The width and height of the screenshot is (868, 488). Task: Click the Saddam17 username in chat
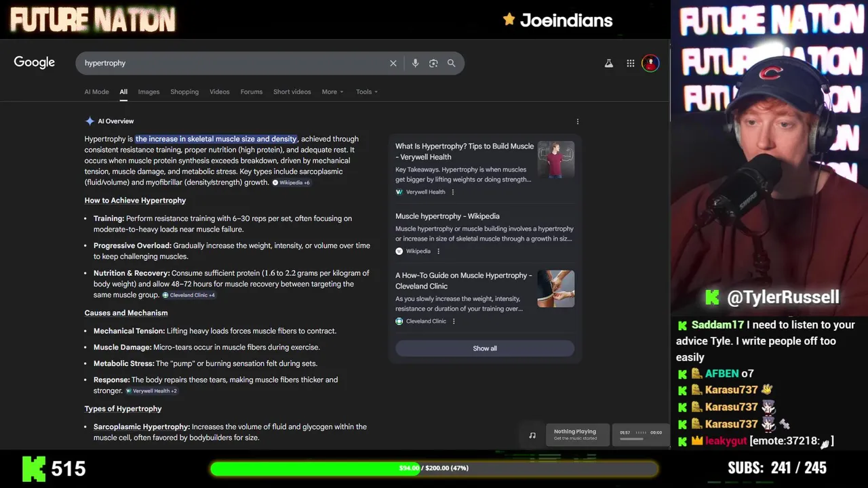pos(718,325)
